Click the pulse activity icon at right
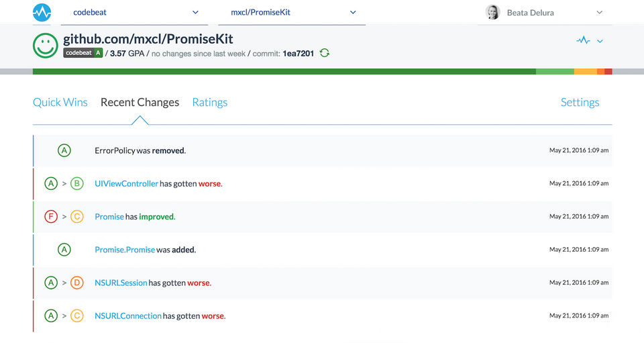 [x=583, y=41]
